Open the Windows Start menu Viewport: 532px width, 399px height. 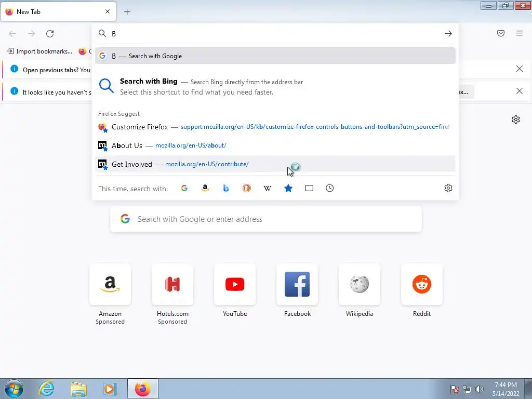click(14, 389)
